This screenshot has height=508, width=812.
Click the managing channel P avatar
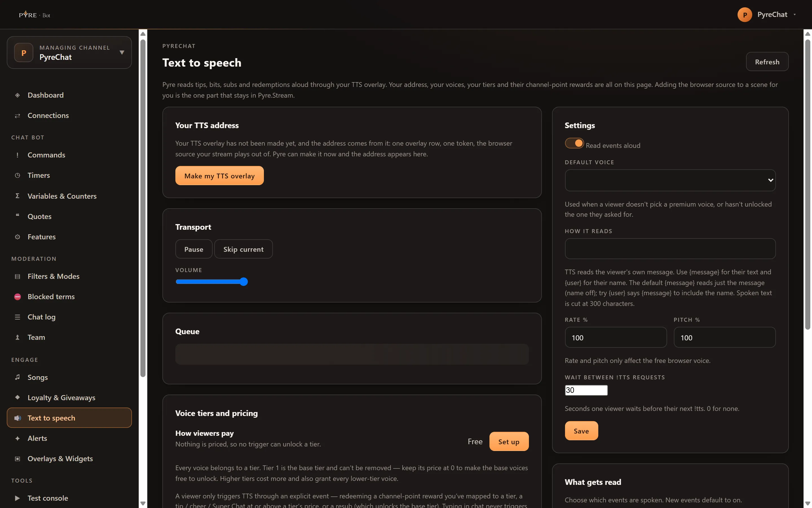click(24, 53)
